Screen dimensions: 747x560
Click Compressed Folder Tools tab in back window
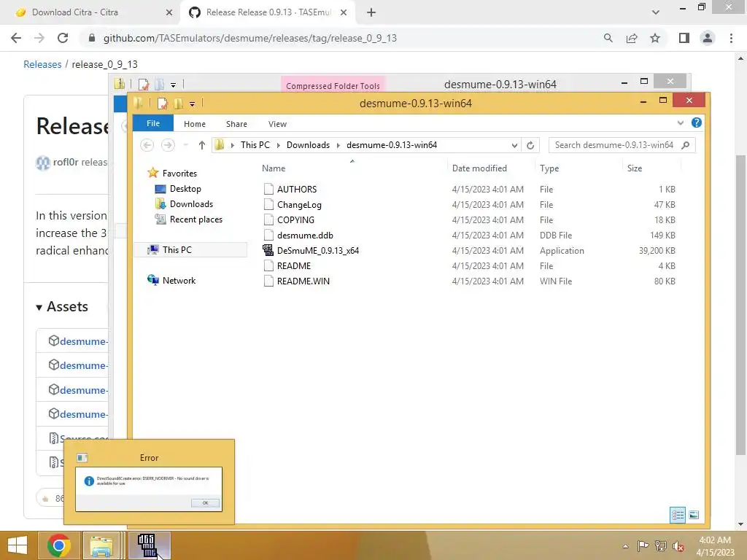[x=333, y=86]
